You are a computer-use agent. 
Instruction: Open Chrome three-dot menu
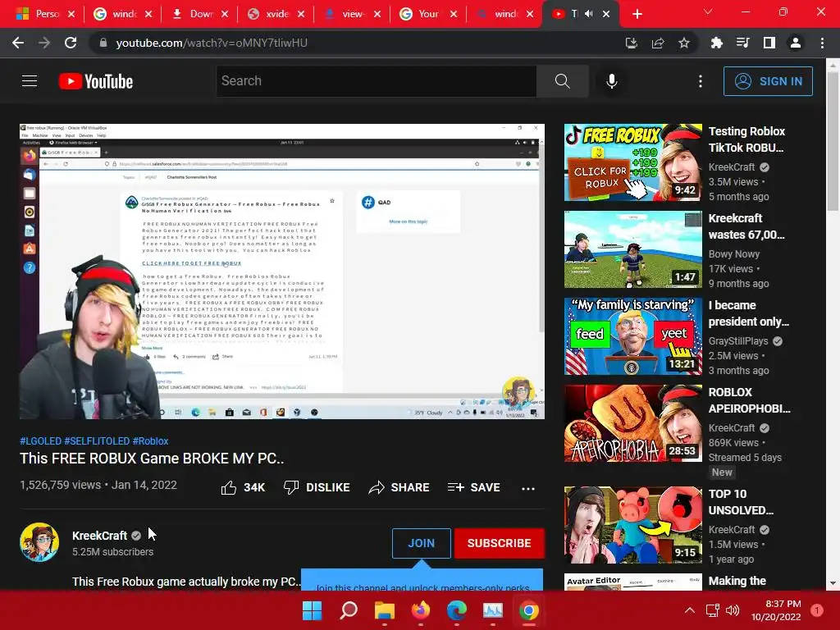(x=822, y=43)
